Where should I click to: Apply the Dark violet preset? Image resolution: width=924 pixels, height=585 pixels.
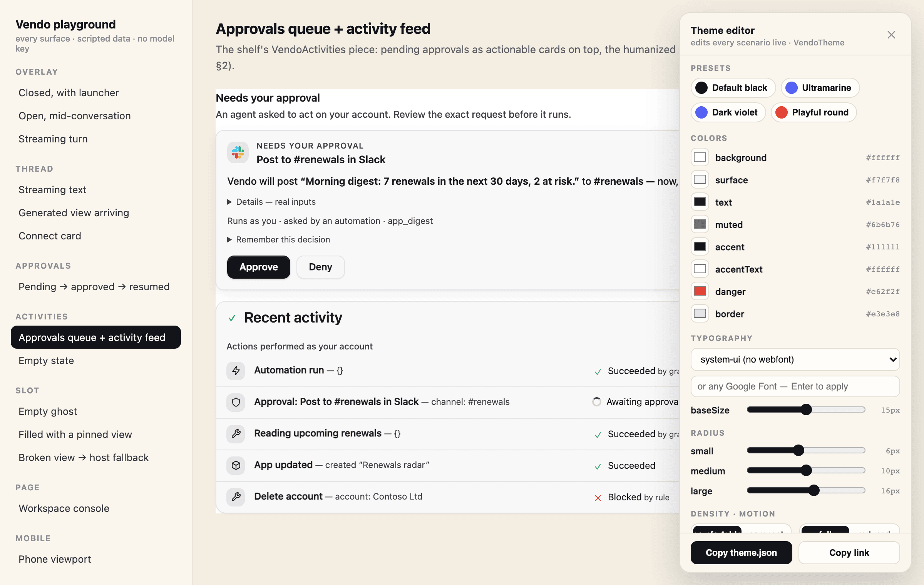[728, 112]
